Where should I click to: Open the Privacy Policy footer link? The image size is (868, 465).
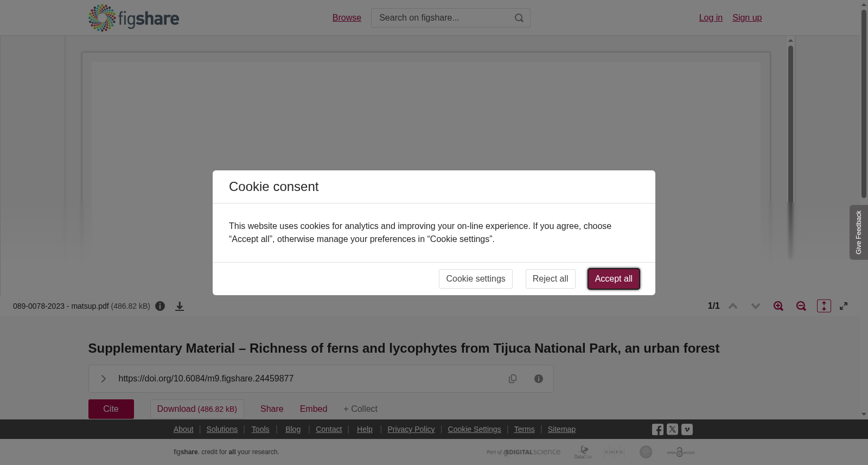click(411, 429)
